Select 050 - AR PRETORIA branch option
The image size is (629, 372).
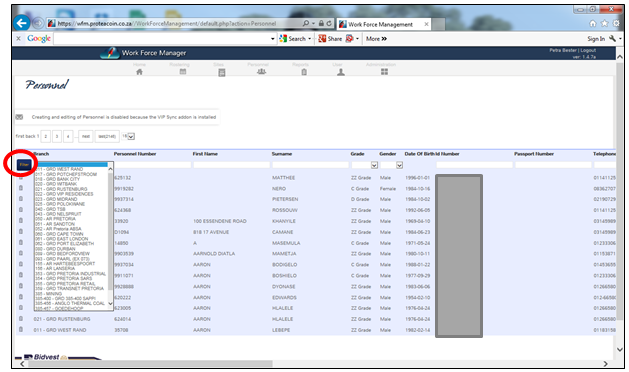pos(55,219)
